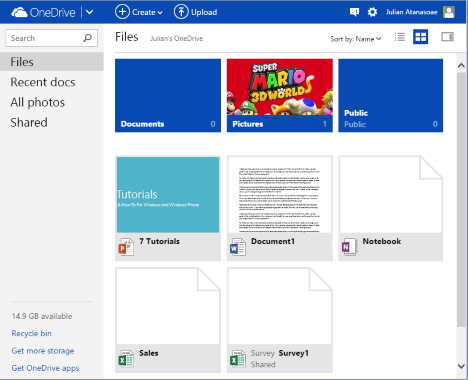468x380 pixels.
Task: Select Files in the sidebar
Action: pyautogui.click(x=52, y=62)
